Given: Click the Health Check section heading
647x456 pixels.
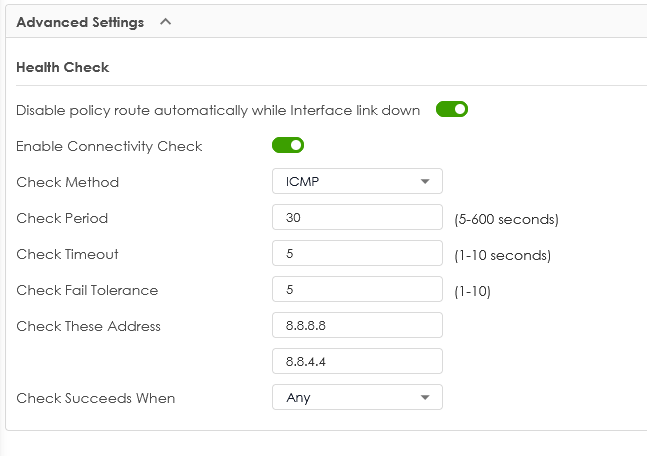Looking at the screenshot, I should coord(63,67).
